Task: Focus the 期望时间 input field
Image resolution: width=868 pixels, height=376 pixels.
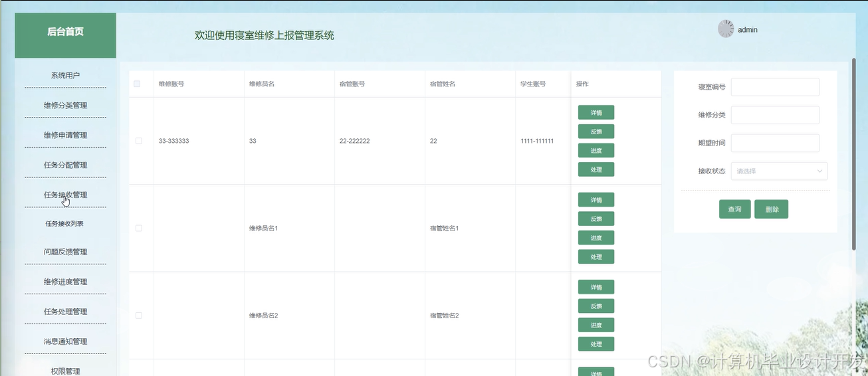Action: point(775,143)
